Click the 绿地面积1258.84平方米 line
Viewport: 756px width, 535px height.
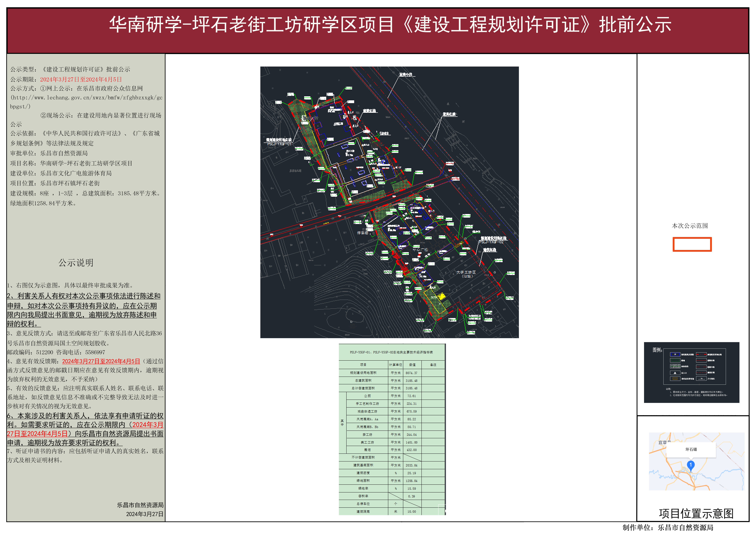tap(44, 203)
